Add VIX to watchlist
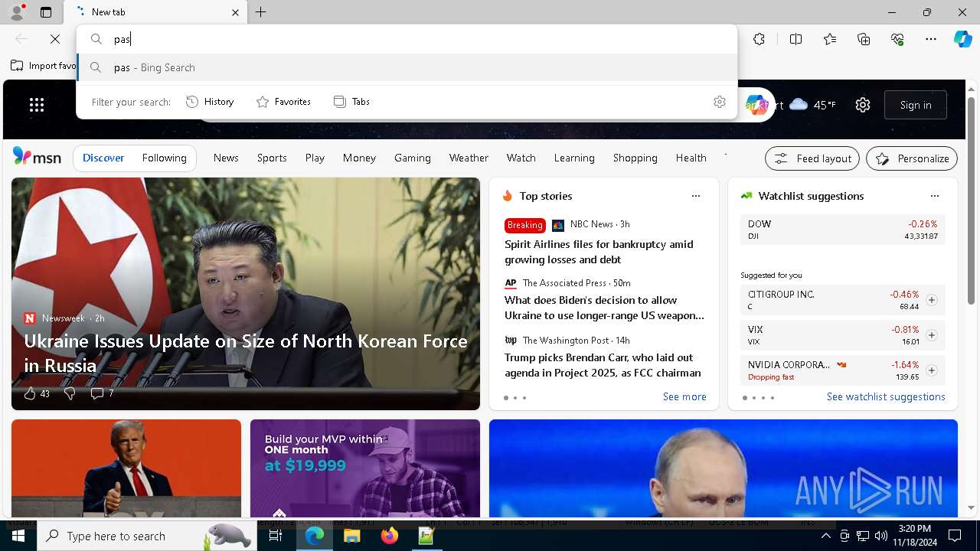This screenshot has height=551, width=980. point(932,335)
